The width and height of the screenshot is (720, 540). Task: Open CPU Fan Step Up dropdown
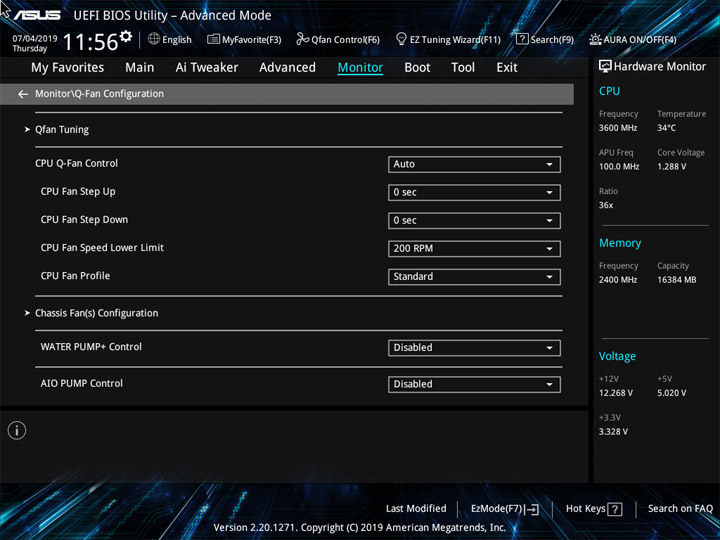(x=474, y=192)
